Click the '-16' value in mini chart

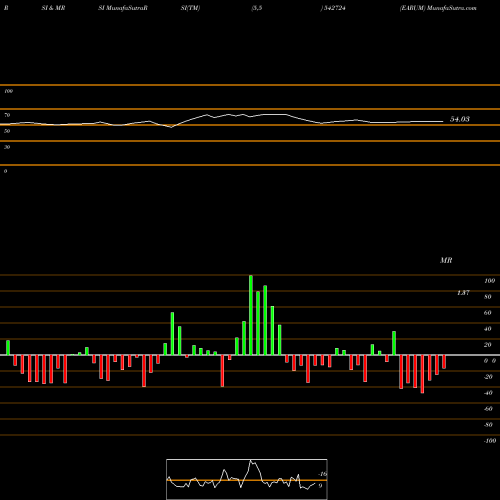point(322,474)
